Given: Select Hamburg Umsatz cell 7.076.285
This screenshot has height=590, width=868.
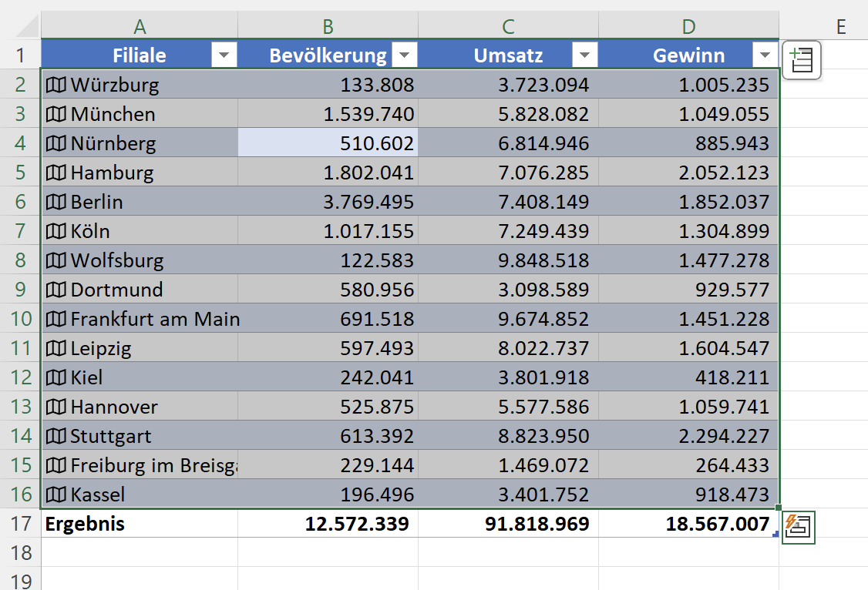Looking at the screenshot, I should click(508, 172).
